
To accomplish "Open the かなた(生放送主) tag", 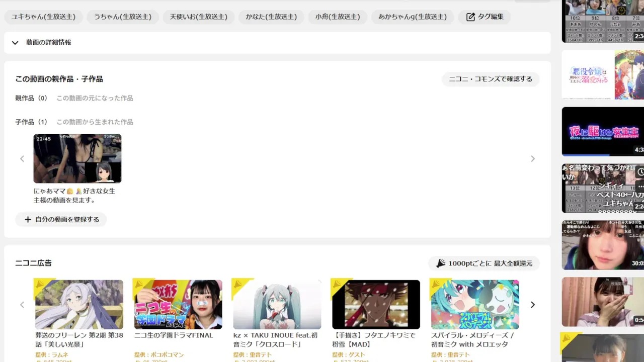I will [271, 17].
